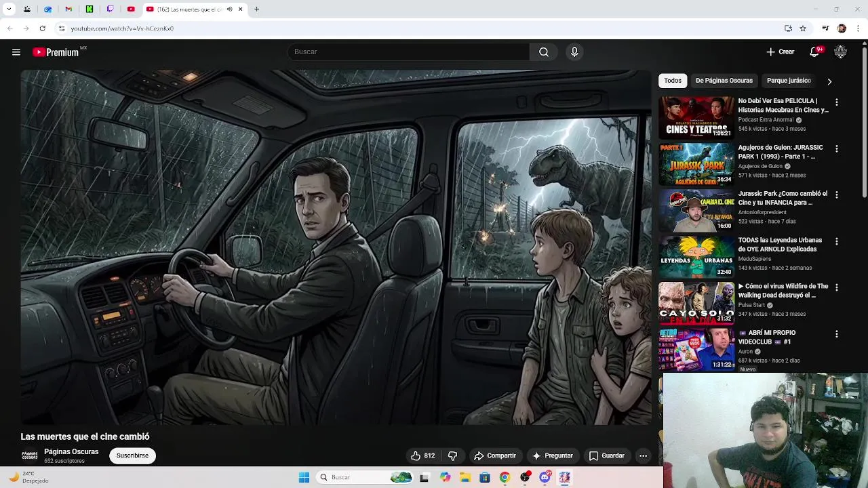This screenshot has width=868, height=488.
Task: View site information icon in address bar
Action: pyautogui.click(x=61, y=28)
